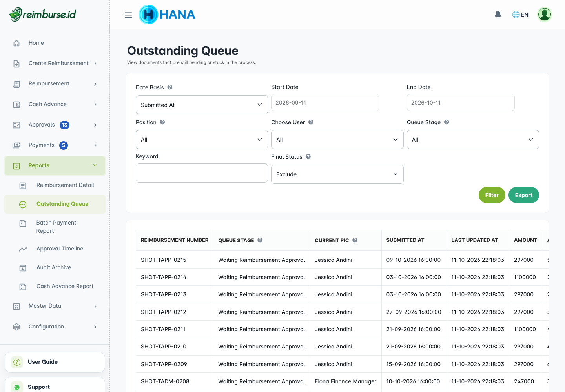Click the Date Basis help icon
The image size is (565, 392).
click(x=170, y=87)
